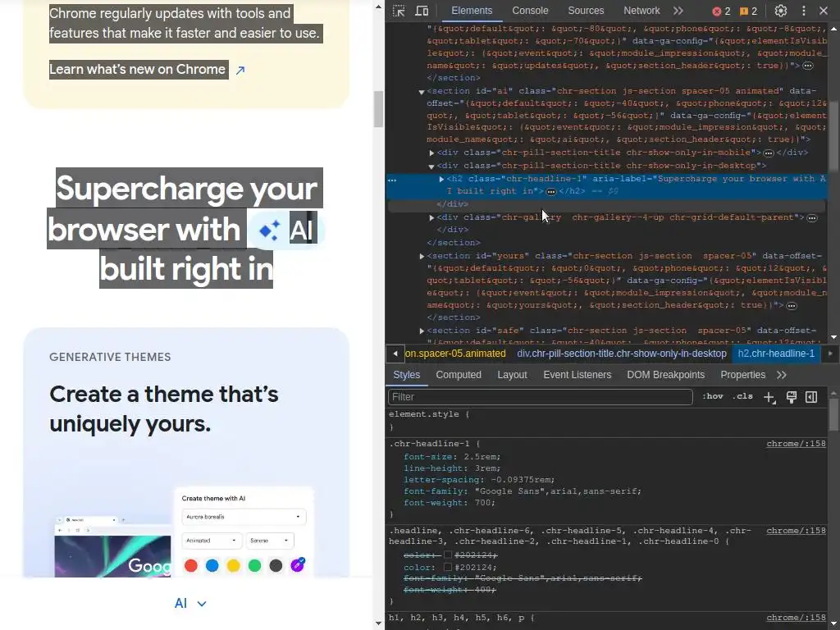
Task: Collapse the section id="ai" node
Action: (422, 92)
